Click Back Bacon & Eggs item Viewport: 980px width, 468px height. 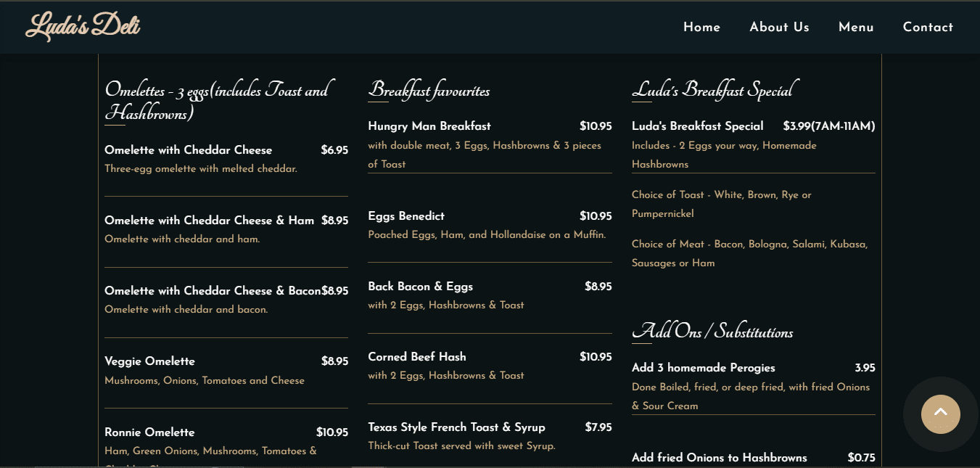[421, 287]
